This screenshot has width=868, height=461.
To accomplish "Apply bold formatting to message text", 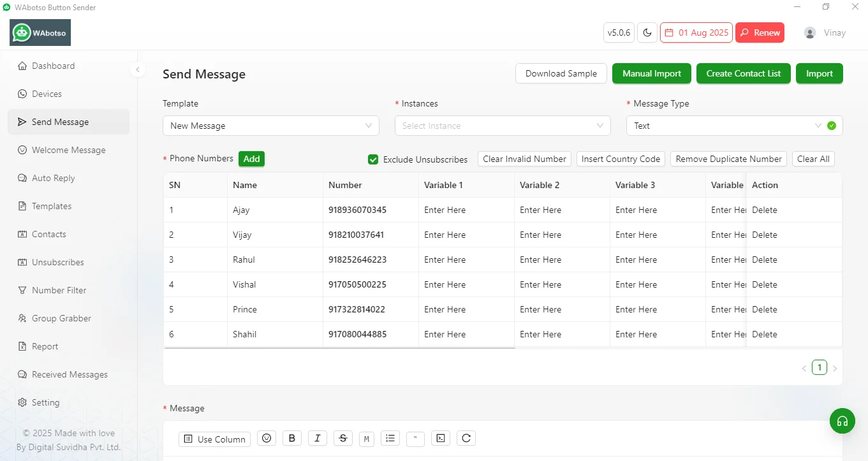I will coord(292,438).
